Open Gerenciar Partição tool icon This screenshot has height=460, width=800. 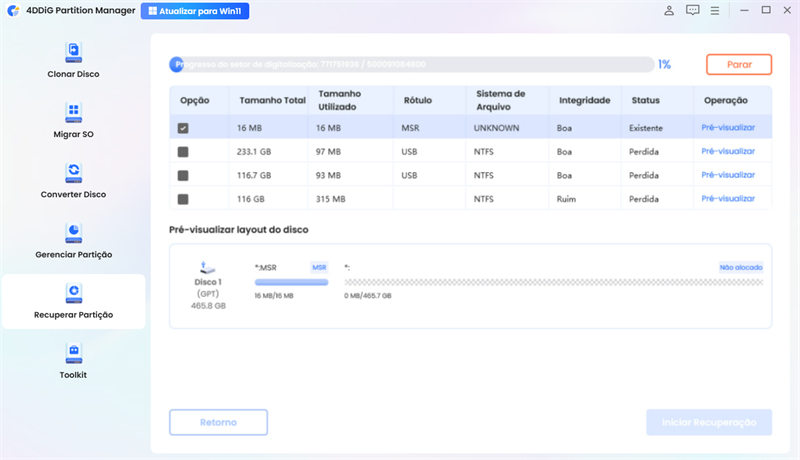[73, 231]
